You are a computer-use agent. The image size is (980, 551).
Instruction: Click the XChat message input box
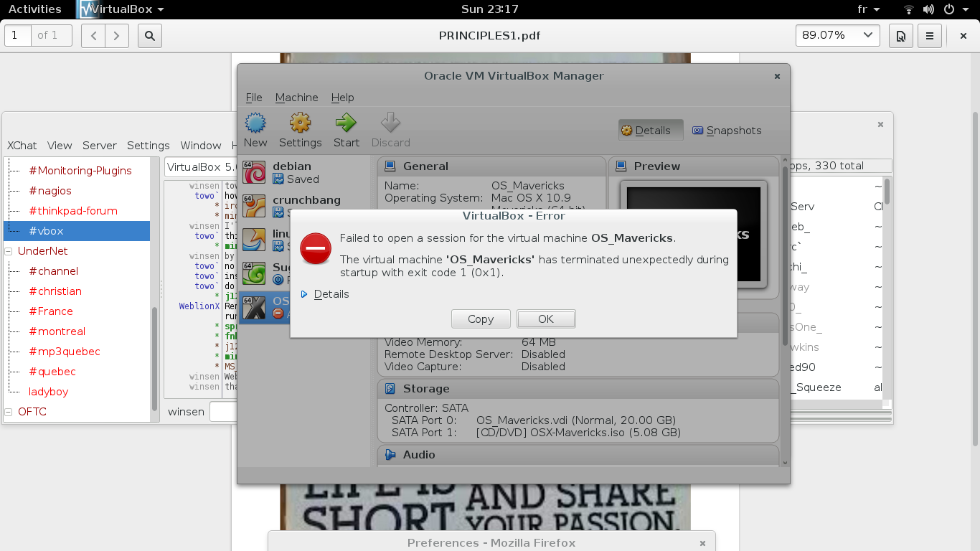[224, 412]
